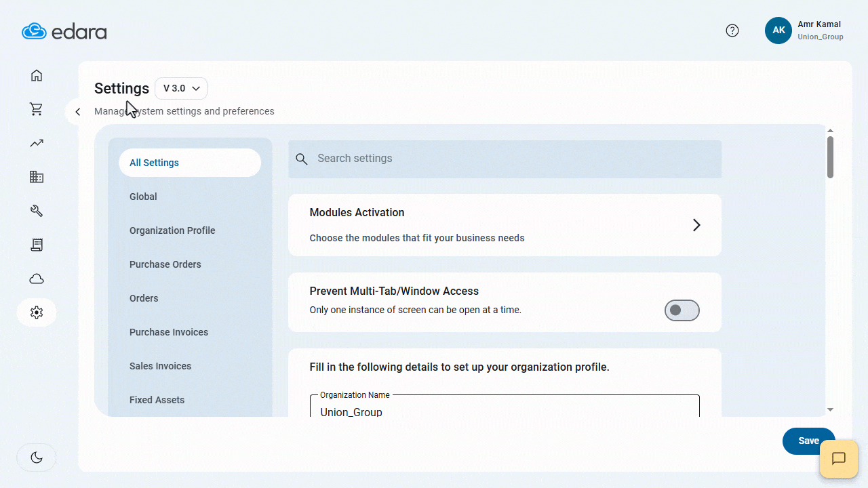868x488 pixels.
Task: Click the settings panel scrollbar thumb
Action: (x=830, y=157)
